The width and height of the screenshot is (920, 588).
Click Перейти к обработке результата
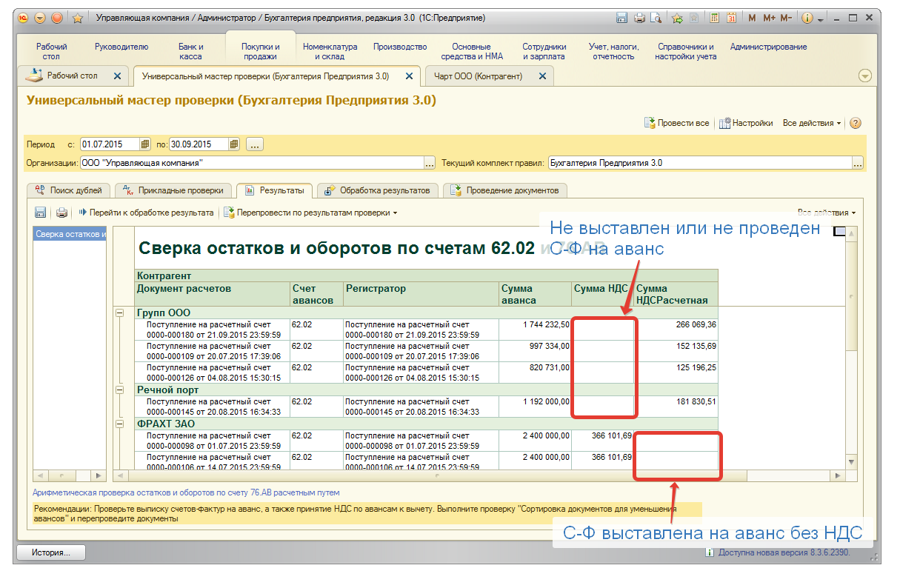point(146,213)
